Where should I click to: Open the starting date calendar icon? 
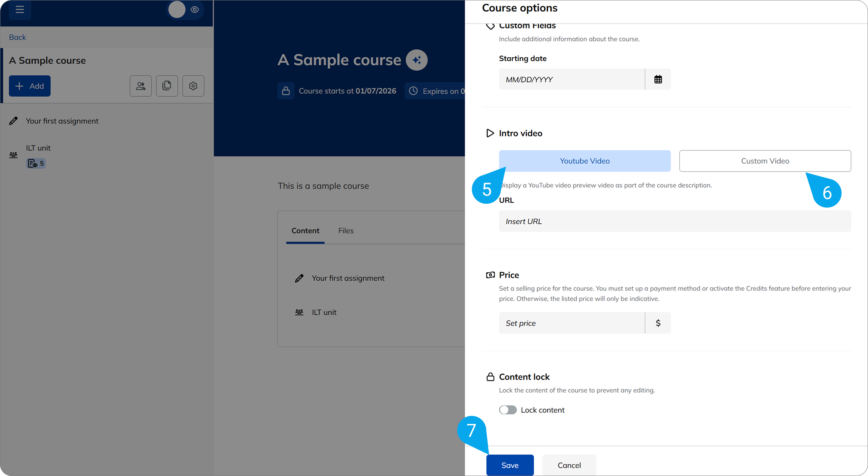coord(658,79)
